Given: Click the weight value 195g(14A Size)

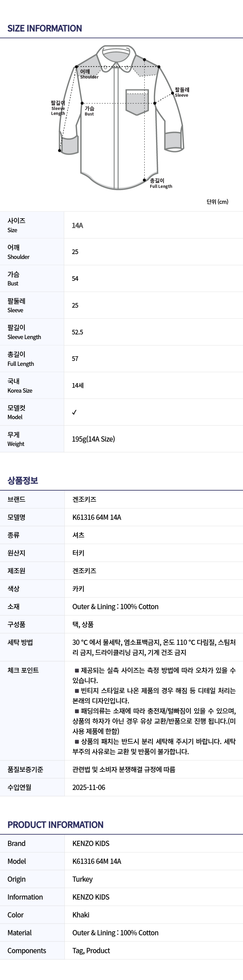Looking at the screenshot, I should tap(93, 439).
